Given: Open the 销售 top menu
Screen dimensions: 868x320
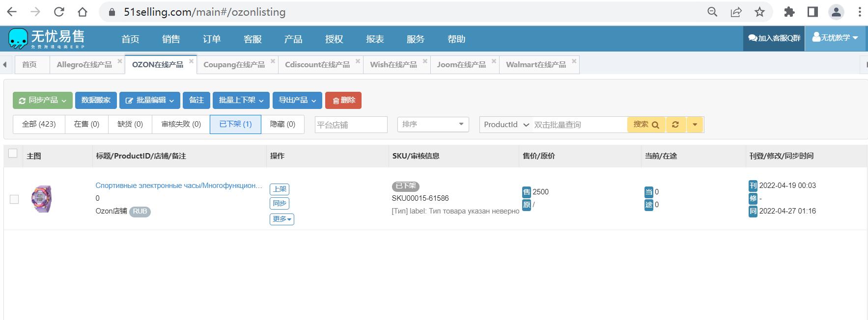Looking at the screenshot, I should coord(171,39).
